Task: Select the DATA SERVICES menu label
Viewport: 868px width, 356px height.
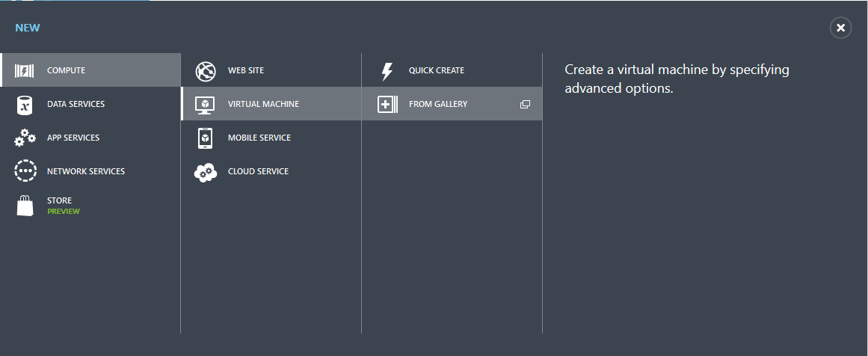Action: tap(76, 104)
